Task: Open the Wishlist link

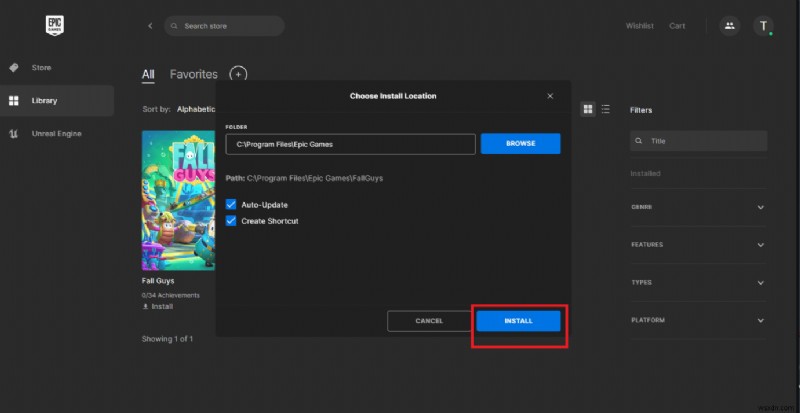Action: 639,26
